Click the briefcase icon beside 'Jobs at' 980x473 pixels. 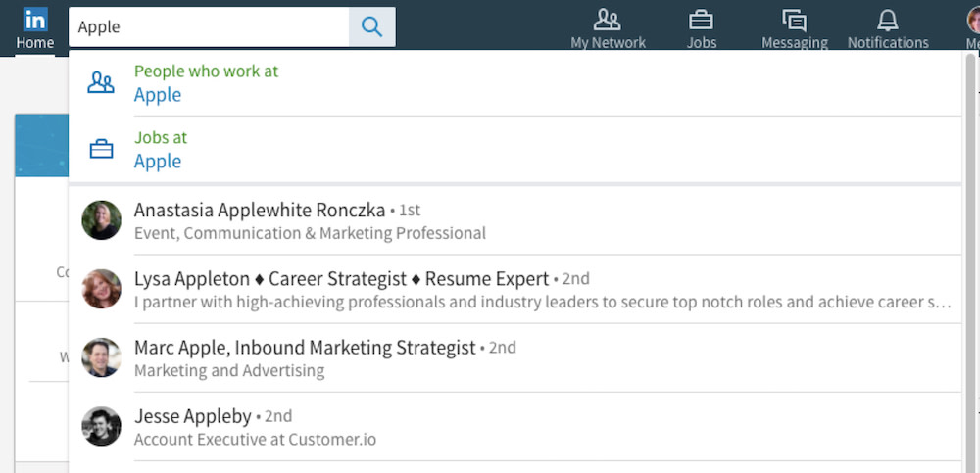(x=101, y=150)
